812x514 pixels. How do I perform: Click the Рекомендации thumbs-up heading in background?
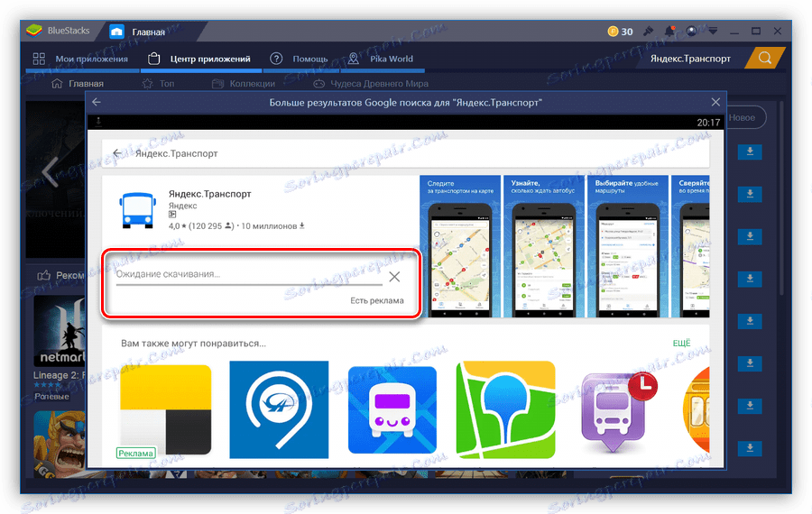tap(60, 275)
